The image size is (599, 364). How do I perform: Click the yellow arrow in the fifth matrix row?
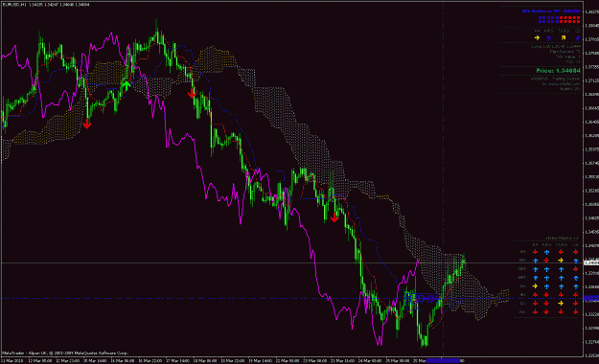pos(535,286)
